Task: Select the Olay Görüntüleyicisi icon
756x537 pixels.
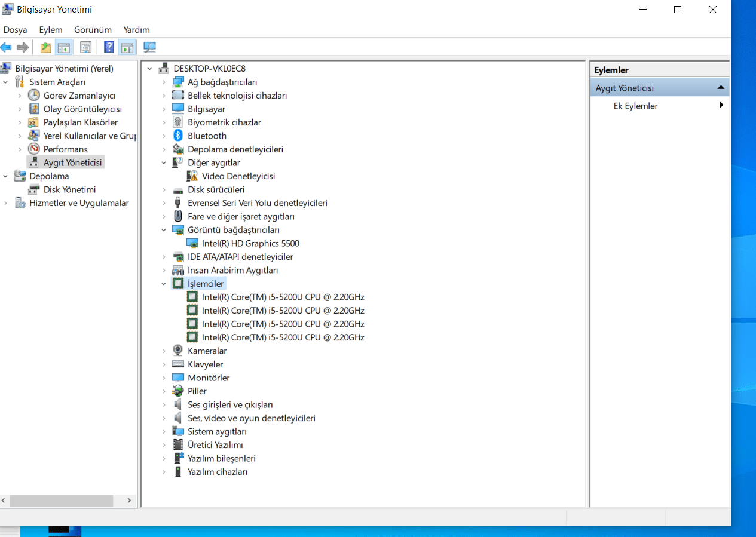Action: coord(34,109)
